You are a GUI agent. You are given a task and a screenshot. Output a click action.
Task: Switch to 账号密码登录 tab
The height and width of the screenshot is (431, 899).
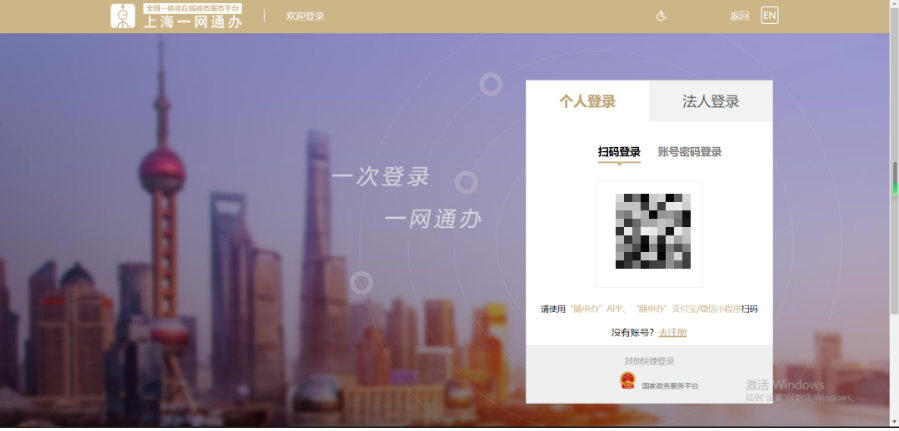690,152
